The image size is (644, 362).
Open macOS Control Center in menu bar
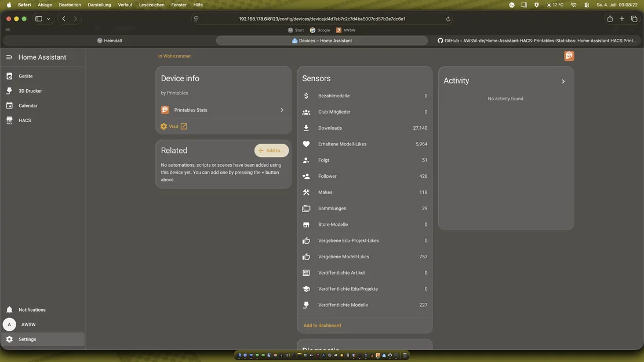tap(587, 5)
